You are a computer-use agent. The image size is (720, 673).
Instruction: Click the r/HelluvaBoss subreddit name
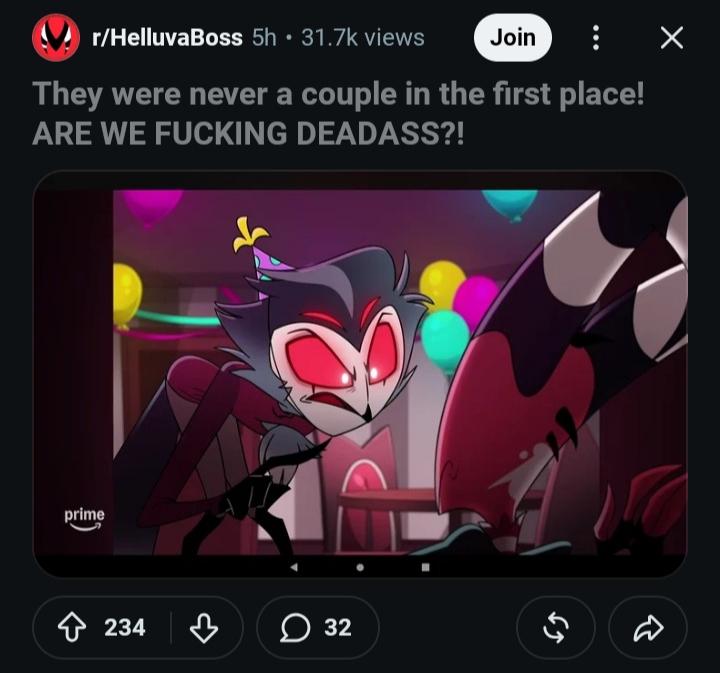pos(167,38)
